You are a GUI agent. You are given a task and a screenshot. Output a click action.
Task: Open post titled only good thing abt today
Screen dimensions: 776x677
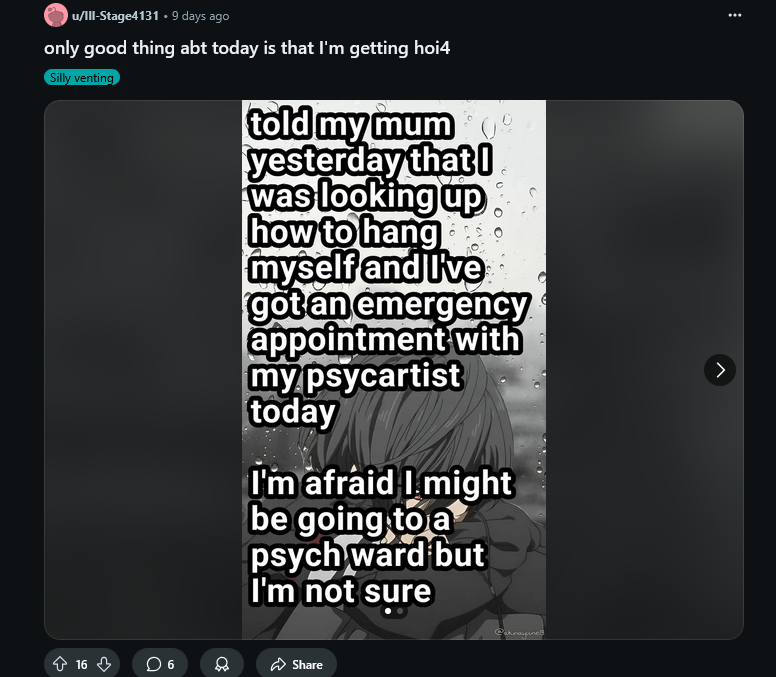click(x=247, y=48)
